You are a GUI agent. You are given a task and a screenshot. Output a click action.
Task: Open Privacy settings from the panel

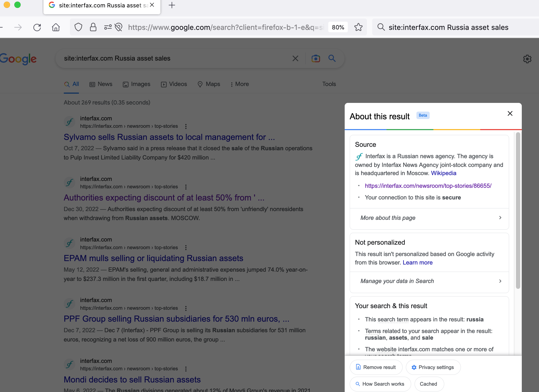tap(433, 367)
